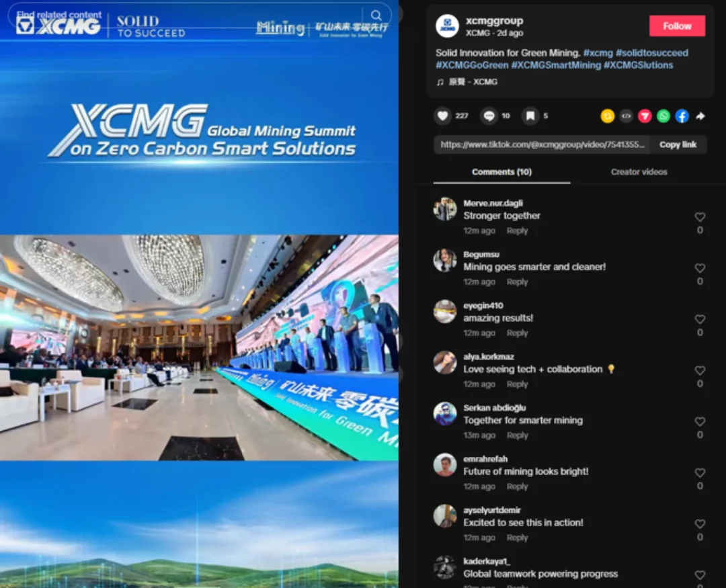Click the share arrow icon
Image resolution: width=726 pixels, height=588 pixels.
[700, 116]
